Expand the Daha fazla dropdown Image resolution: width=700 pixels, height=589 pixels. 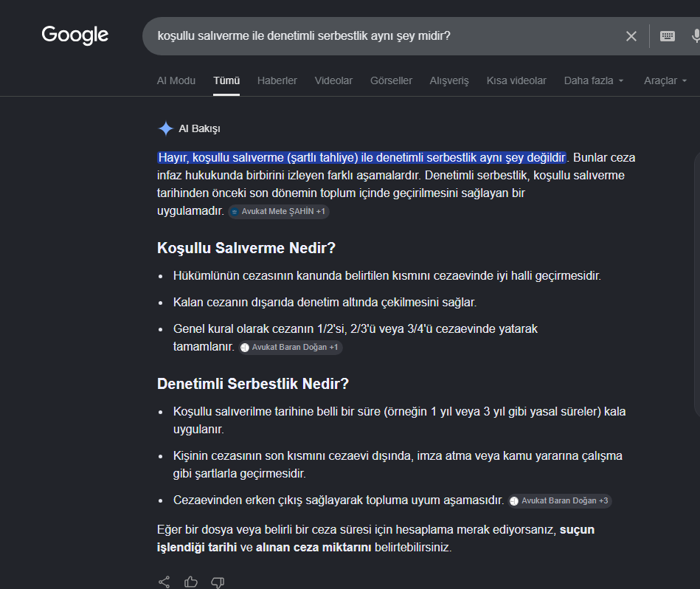593,81
